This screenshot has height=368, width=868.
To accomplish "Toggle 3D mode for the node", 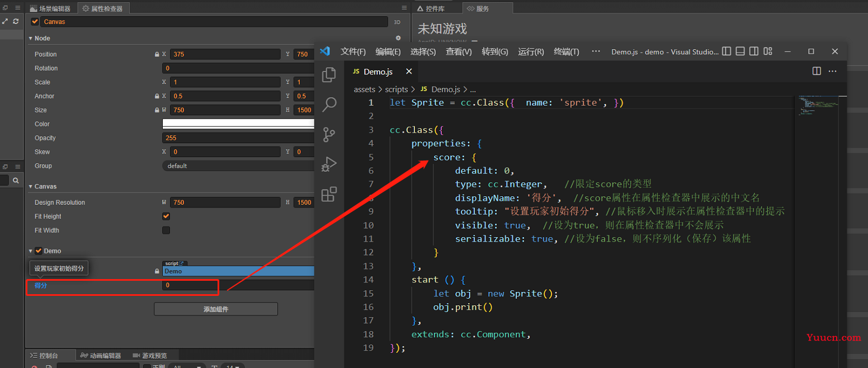I will pos(397,22).
